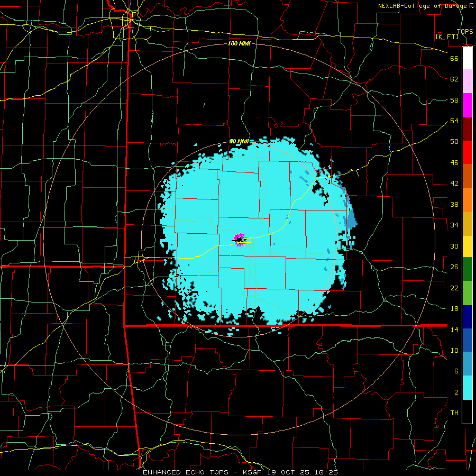The height and width of the screenshot is (476, 476).
Task: Click the navy blue legend swatch
Action: pos(467,317)
